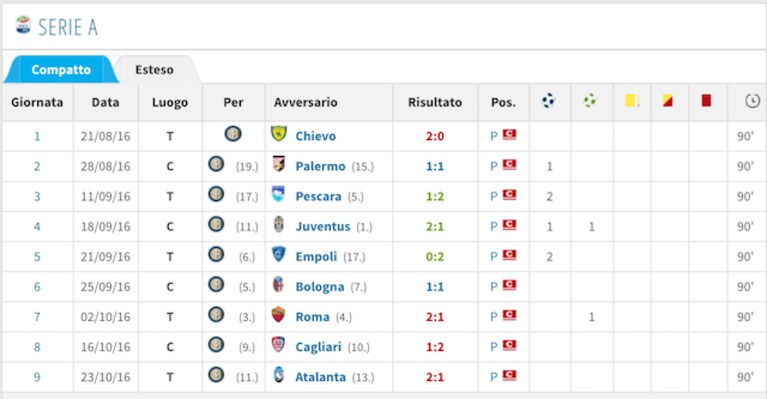Open the Cagliari team link
Viewport: 767px width, 399px height.
(x=318, y=347)
